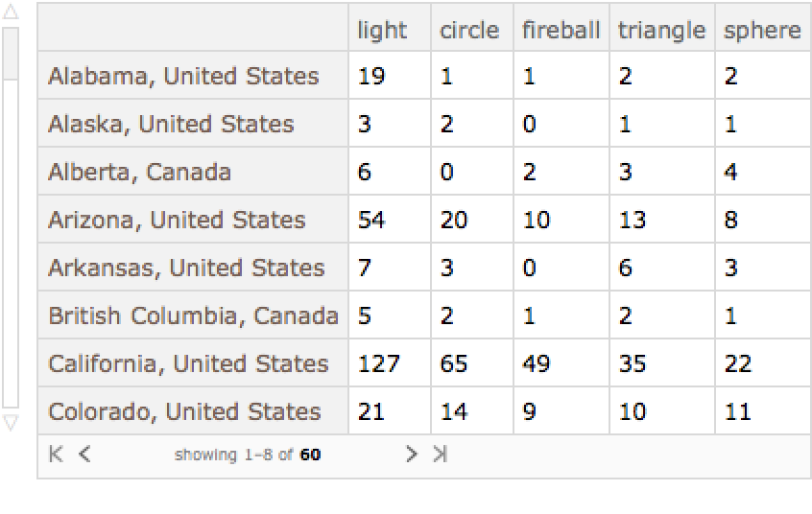Open the California, United States row
Screen dimensions: 812x514
point(188,363)
